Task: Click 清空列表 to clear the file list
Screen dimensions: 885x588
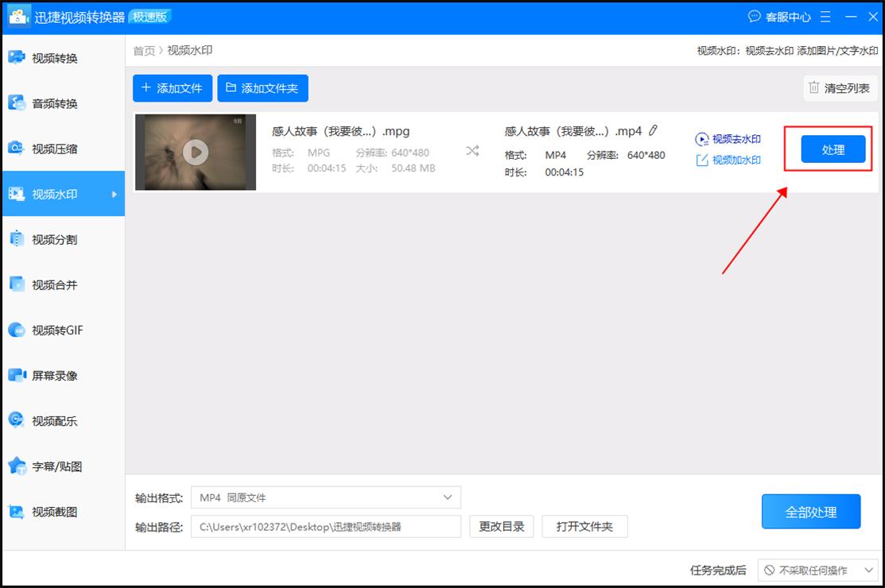Action: pyautogui.click(x=840, y=88)
